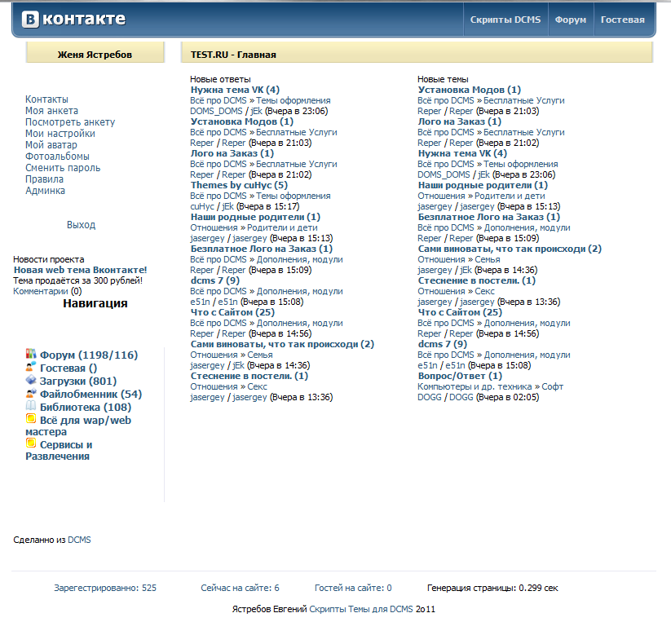Click Родители и дети in Новые темы
The width and height of the screenshot is (671, 644).
tap(510, 196)
